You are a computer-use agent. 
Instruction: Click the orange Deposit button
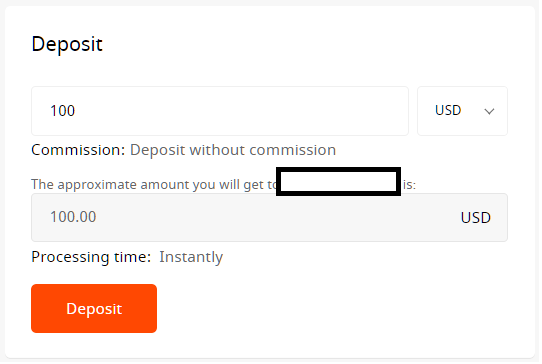tap(94, 310)
